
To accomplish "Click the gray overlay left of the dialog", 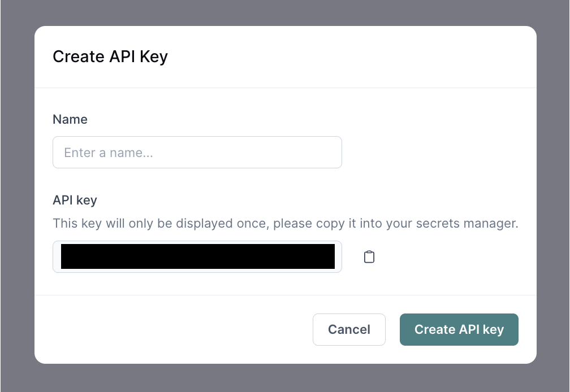I will point(17,198).
